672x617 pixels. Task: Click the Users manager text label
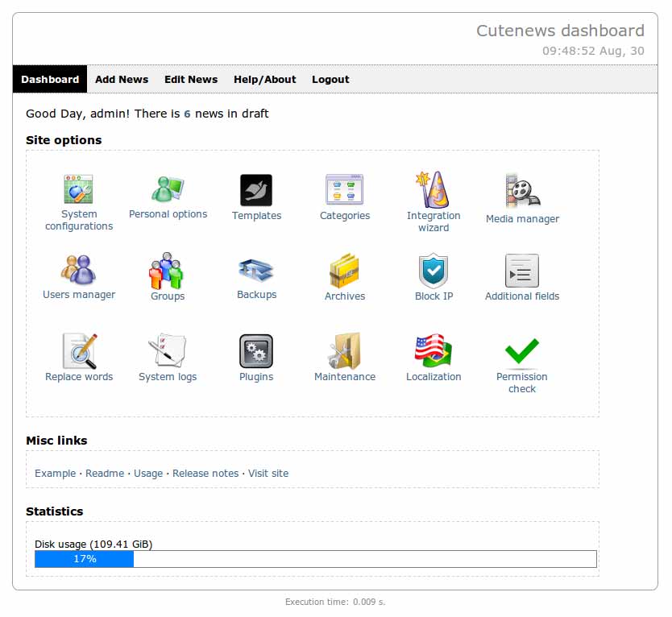pos(79,295)
